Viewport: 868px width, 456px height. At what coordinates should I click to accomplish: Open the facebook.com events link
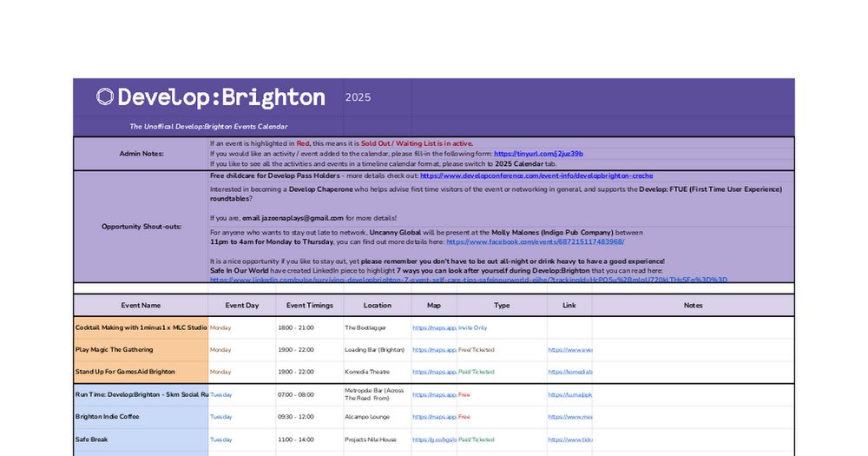click(x=536, y=242)
